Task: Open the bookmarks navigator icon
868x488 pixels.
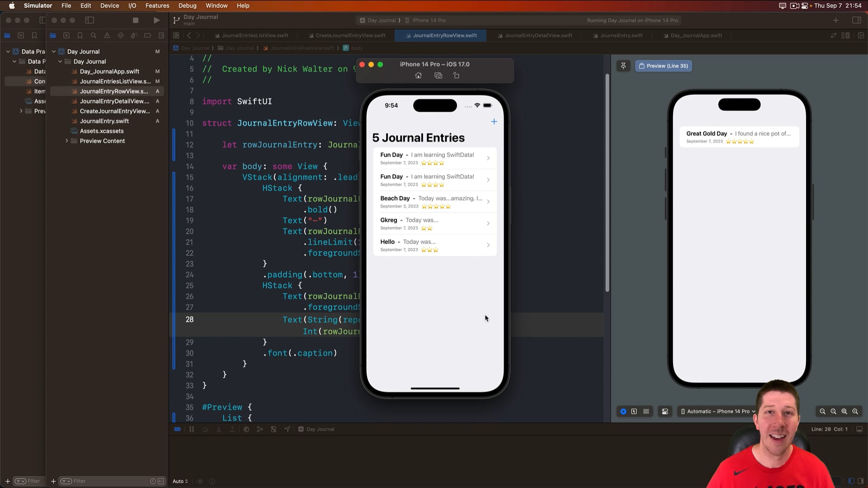Action: (x=80, y=36)
